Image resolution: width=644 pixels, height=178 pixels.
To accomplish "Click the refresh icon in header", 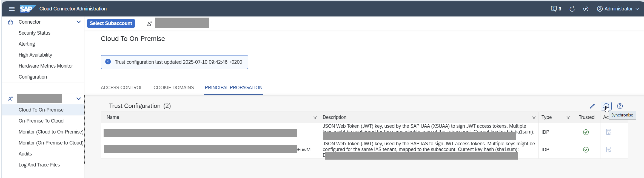I will [x=572, y=9].
